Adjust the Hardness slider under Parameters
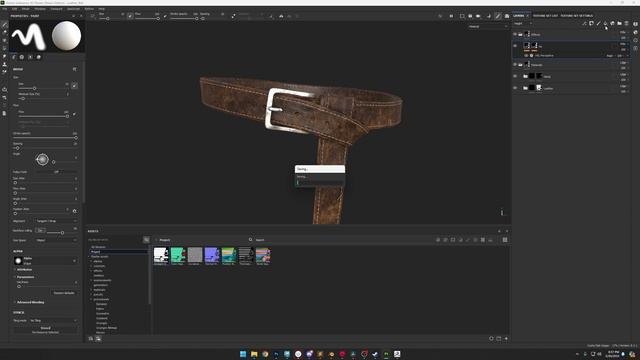 click(x=46, y=287)
